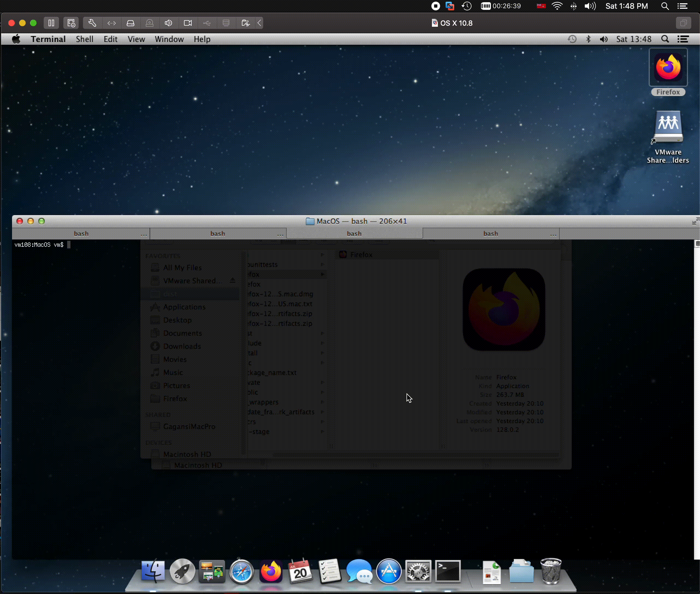Open the Downloads folder stack in the Dock

click(x=521, y=571)
